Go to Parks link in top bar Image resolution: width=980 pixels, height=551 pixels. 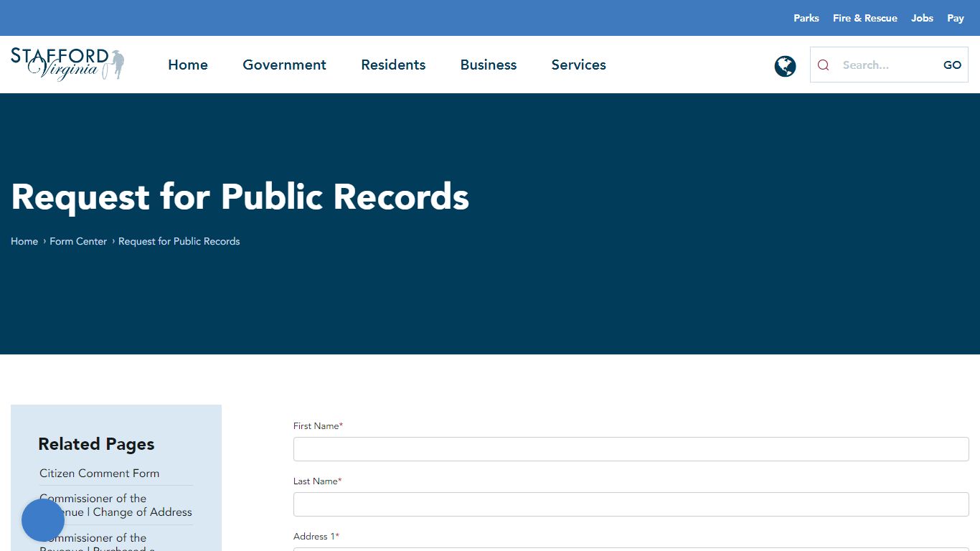pos(806,18)
